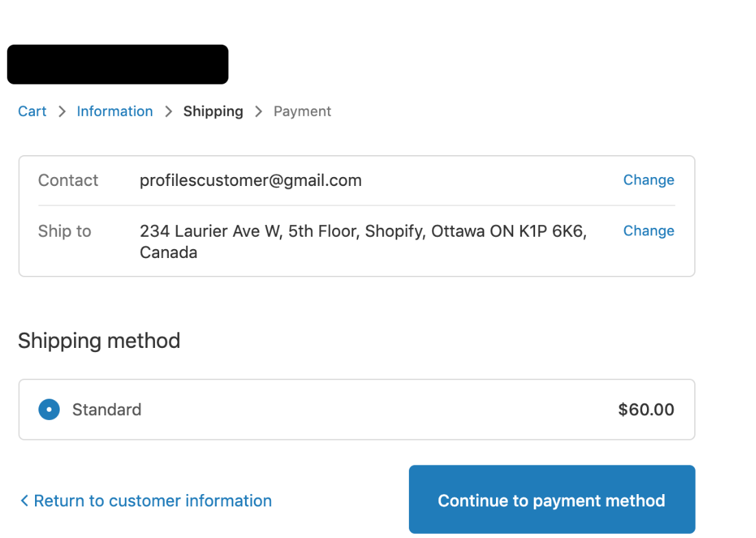Viewport: 756px width, 538px height.
Task: Click the Payment breadcrumb step
Action: (302, 111)
